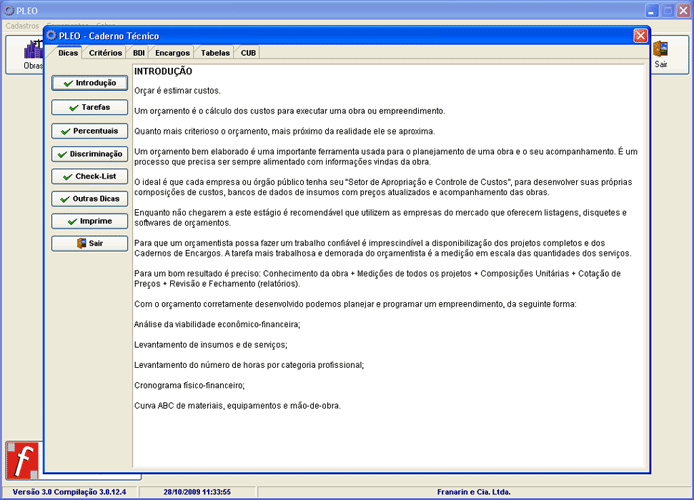This screenshot has height=500, width=694.
Task: Click the Sair door icon in main toolbar
Action: coord(660,49)
